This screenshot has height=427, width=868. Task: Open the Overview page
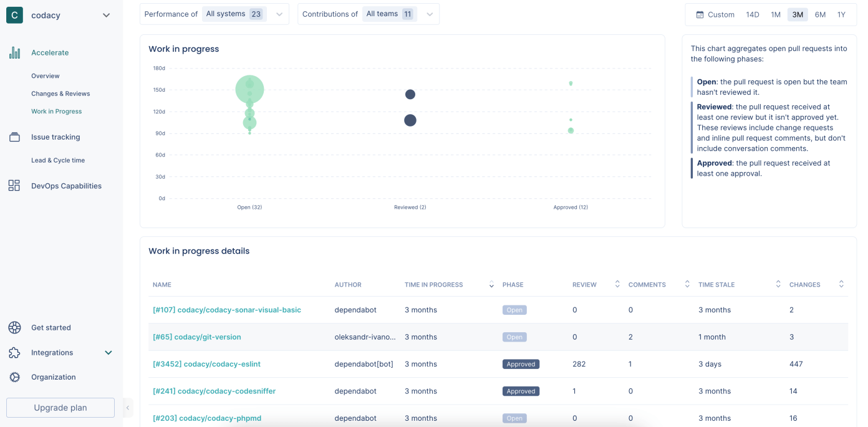click(x=46, y=76)
